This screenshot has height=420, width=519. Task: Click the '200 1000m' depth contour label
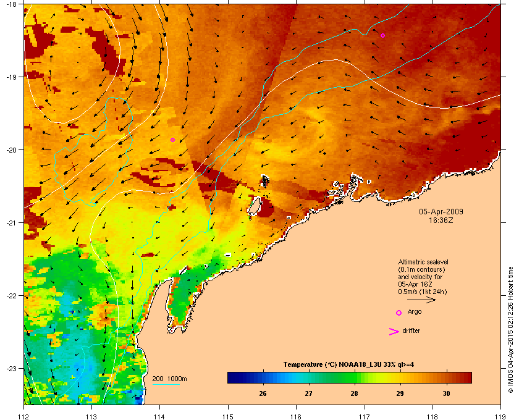click(169, 379)
